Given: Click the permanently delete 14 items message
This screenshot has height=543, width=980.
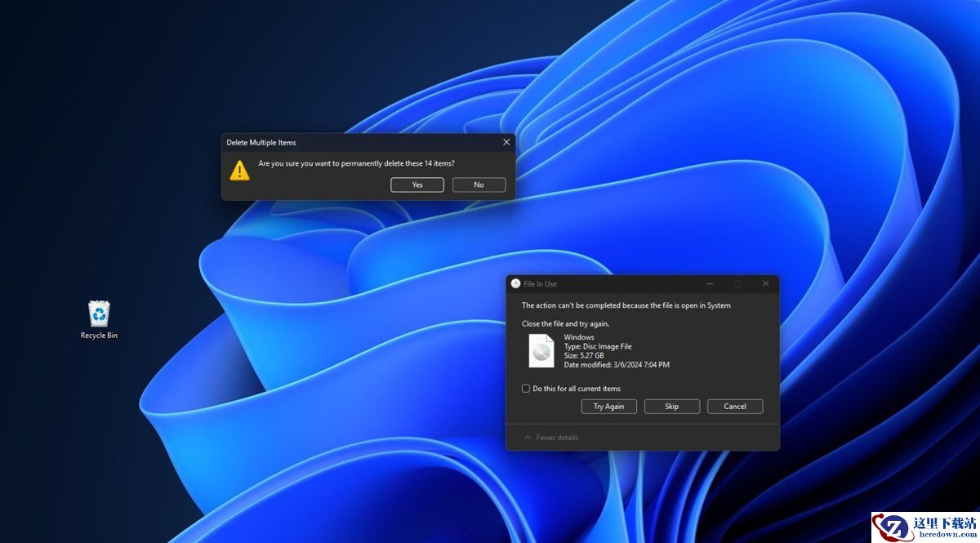Looking at the screenshot, I should (356, 163).
